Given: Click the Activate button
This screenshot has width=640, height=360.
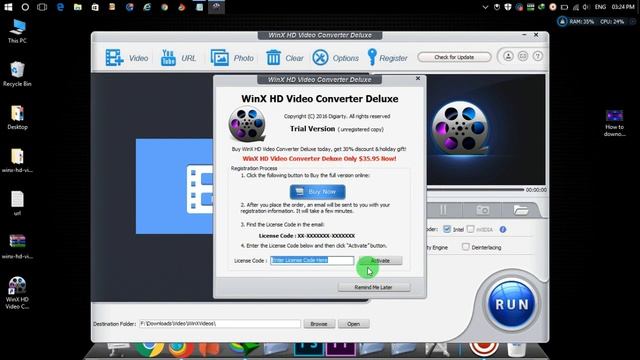Looking at the screenshot, I should point(380,260).
